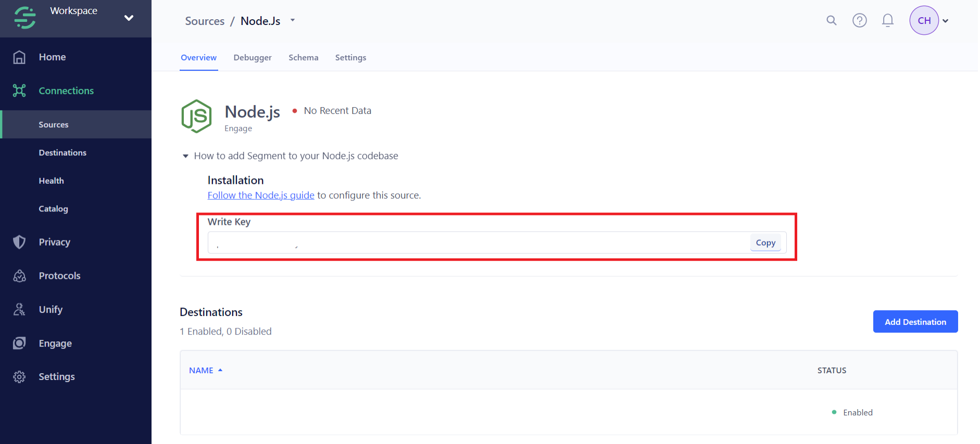Click the STATUS column header
The image size is (980, 444).
point(832,370)
